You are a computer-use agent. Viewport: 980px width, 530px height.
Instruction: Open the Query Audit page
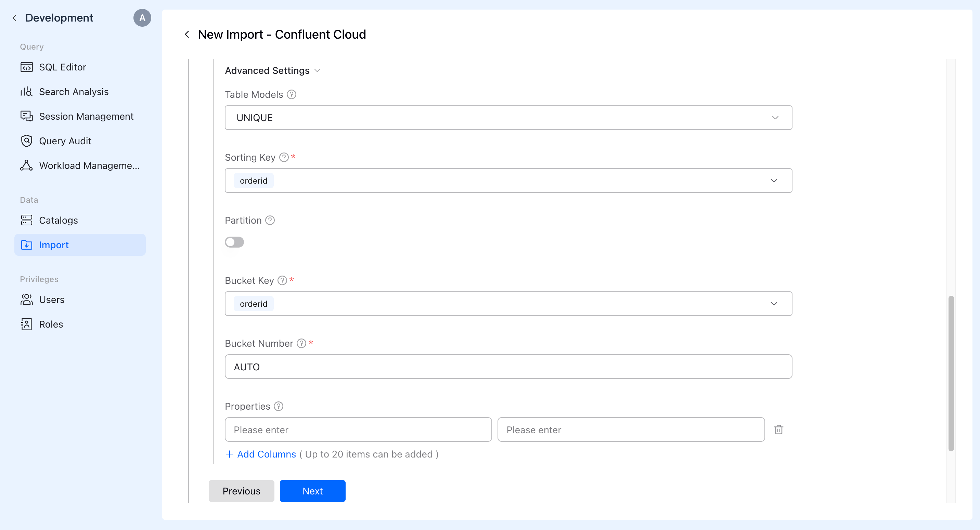pos(65,141)
